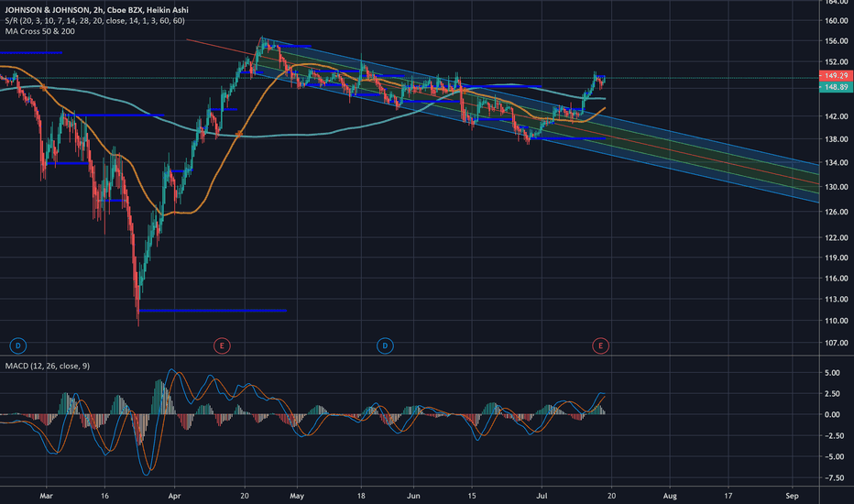854x504 pixels.
Task: Click the Sep date label on time axis
Action: point(792,495)
